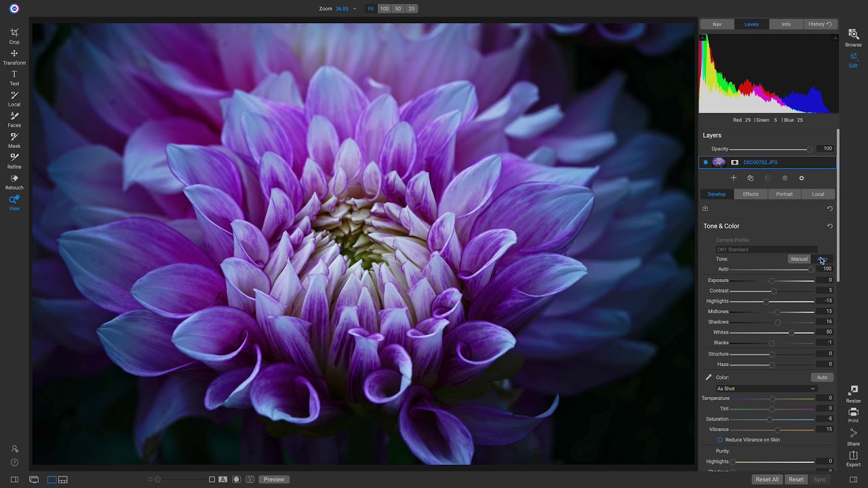868x488 pixels.
Task: Open the help question mark icon
Action: (14, 463)
